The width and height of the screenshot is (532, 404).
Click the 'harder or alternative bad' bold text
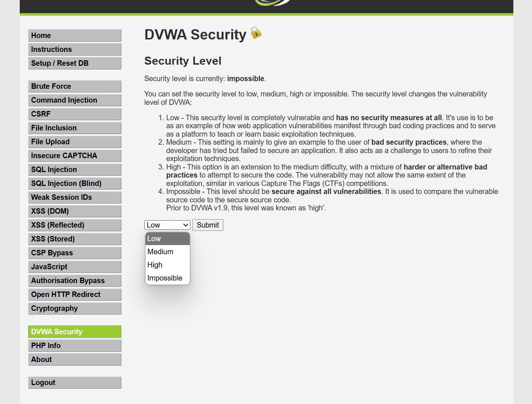(x=445, y=167)
